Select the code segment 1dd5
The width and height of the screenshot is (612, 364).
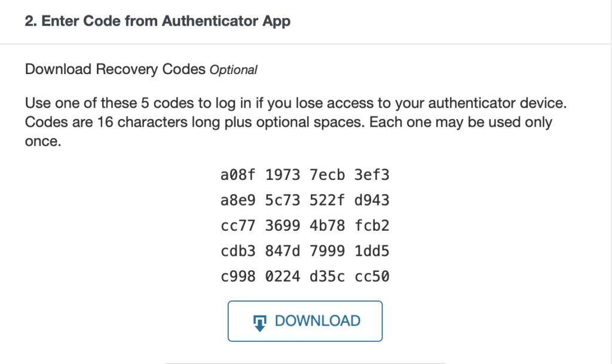pyautogui.click(x=372, y=251)
